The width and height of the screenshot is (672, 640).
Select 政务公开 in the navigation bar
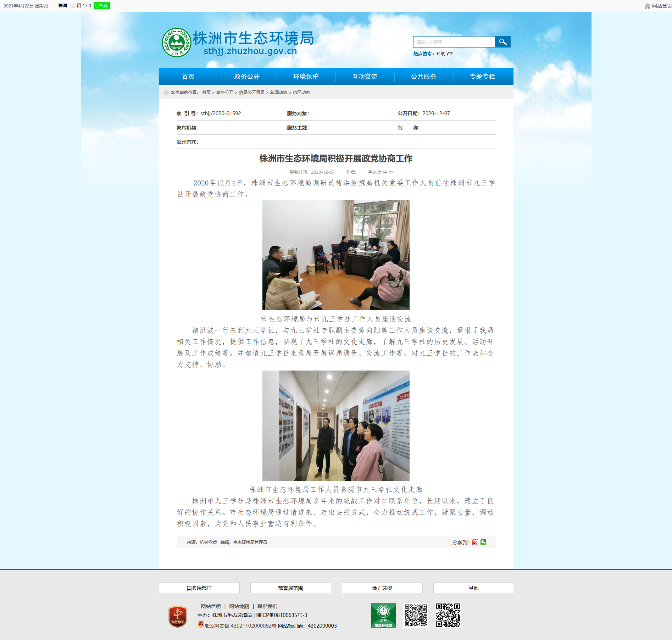(247, 77)
